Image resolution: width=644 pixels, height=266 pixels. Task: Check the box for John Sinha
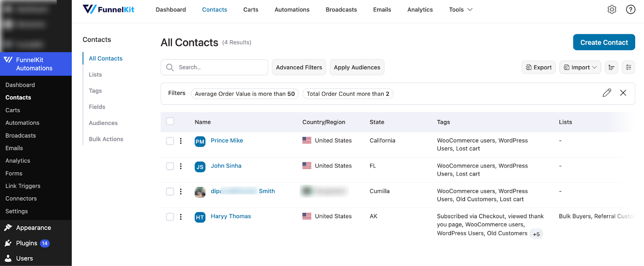(x=170, y=166)
